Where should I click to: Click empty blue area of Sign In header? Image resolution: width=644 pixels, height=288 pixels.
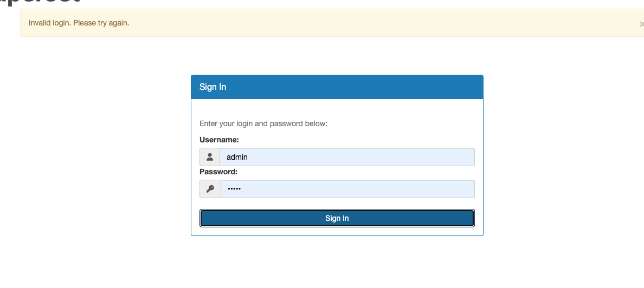(352, 87)
